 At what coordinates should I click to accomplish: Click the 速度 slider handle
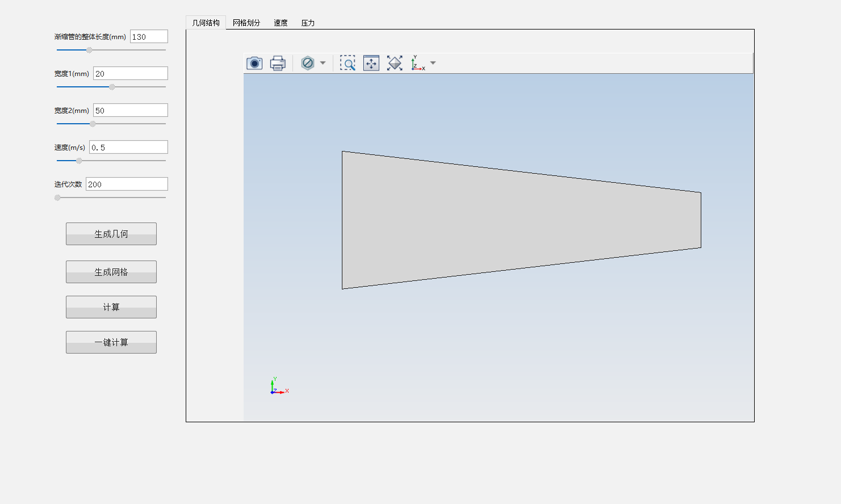tap(79, 161)
